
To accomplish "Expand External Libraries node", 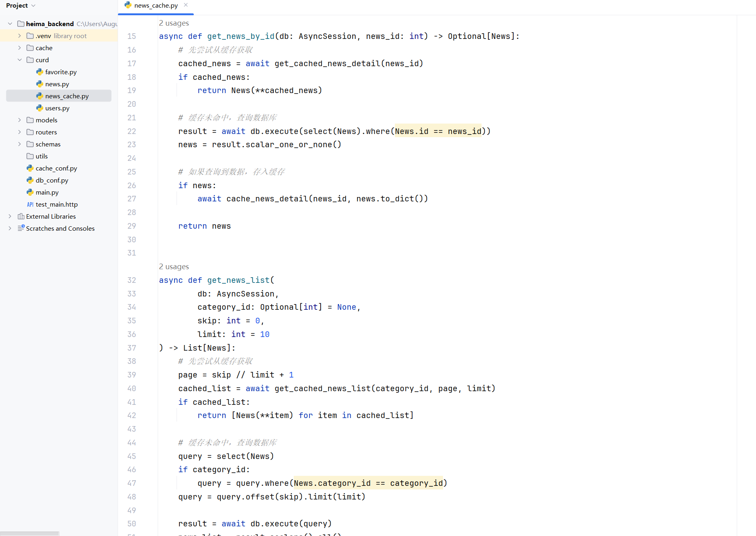I will [x=10, y=216].
